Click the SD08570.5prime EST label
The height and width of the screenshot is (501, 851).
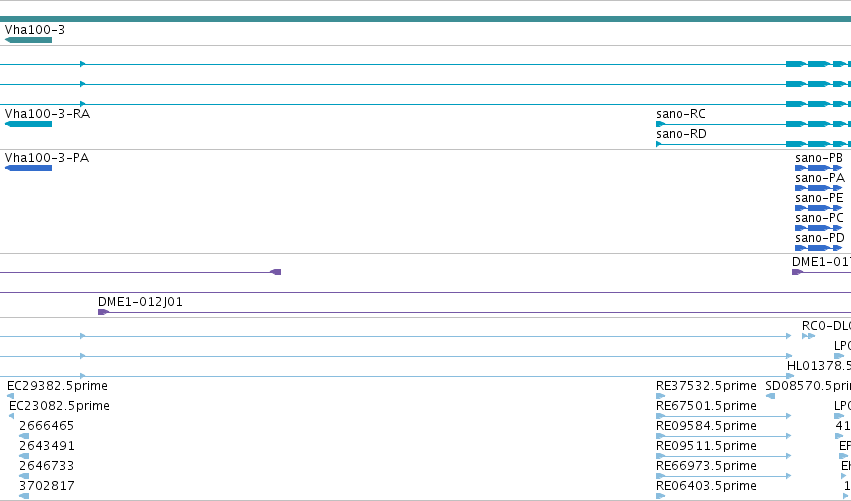pos(808,386)
